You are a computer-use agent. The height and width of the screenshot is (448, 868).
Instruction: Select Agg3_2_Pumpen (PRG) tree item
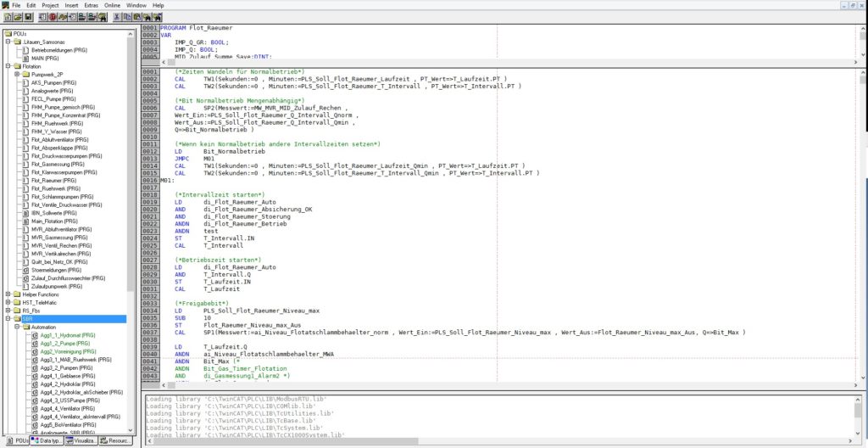click(x=66, y=367)
